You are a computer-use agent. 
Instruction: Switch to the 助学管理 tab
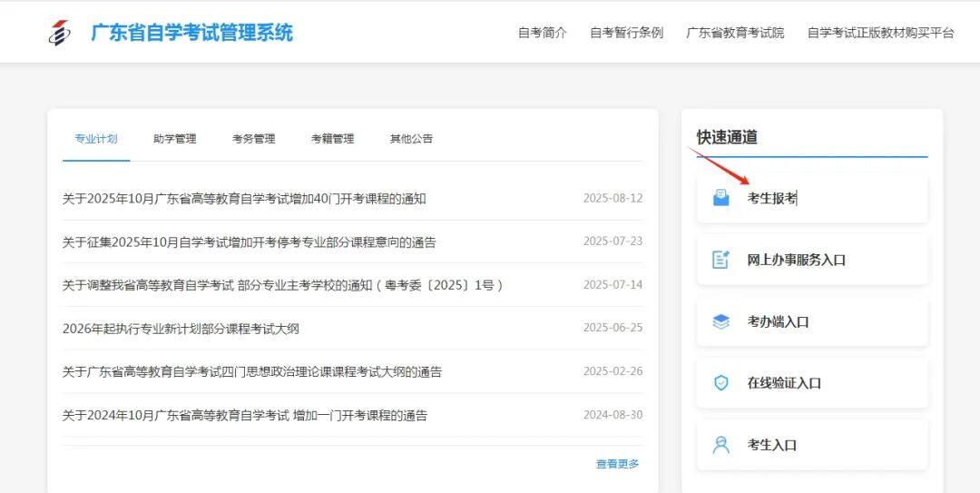175,139
